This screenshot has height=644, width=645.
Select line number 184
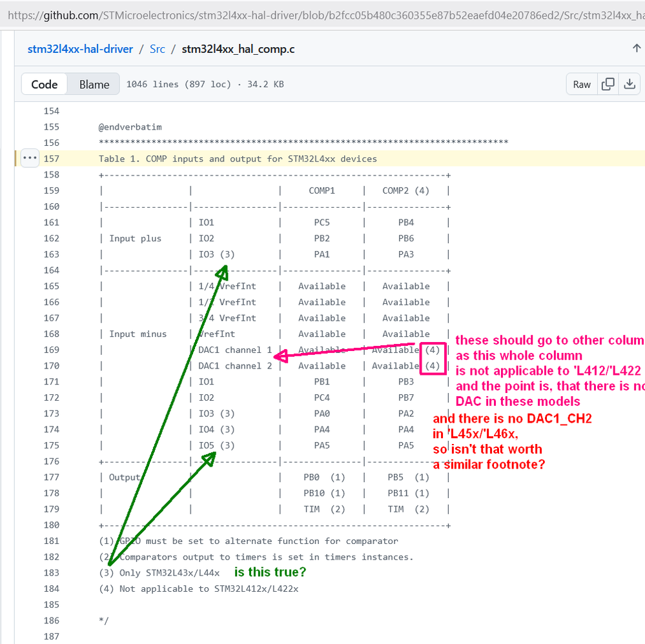[x=52, y=589]
